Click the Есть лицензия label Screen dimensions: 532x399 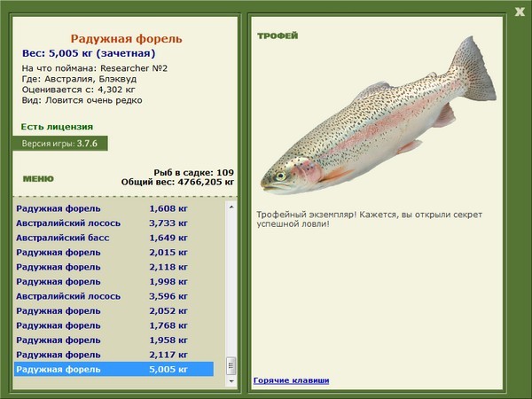(57, 127)
